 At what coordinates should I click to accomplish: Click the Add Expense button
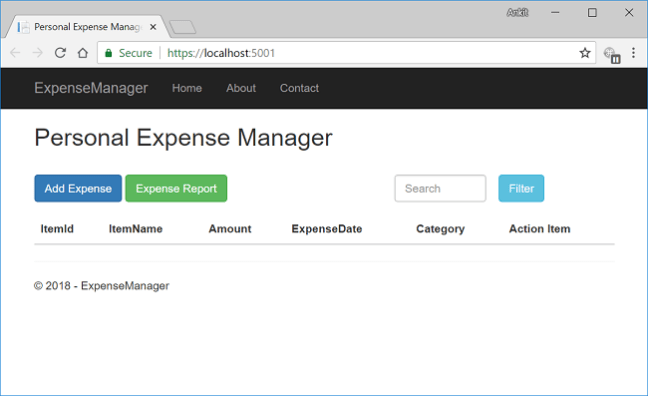pos(78,188)
